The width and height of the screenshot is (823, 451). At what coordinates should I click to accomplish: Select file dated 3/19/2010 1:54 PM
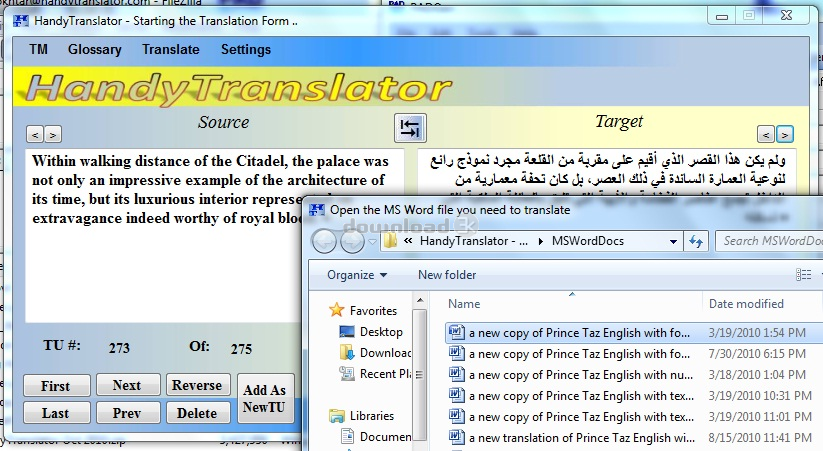(x=632, y=333)
